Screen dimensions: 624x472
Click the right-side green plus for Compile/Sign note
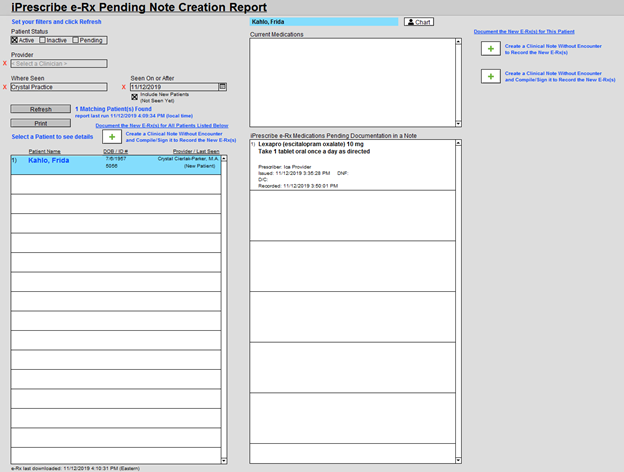pyautogui.click(x=491, y=76)
